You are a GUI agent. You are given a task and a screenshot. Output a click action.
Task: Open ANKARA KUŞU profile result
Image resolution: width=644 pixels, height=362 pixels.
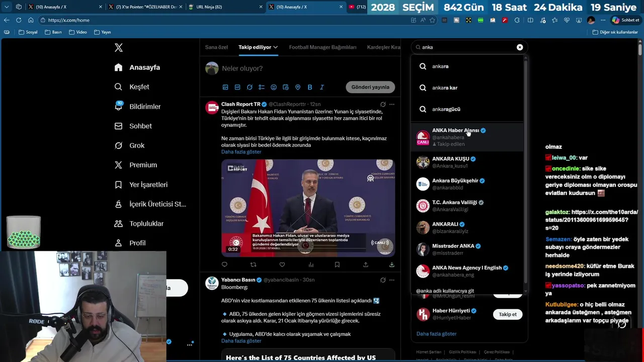[x=467, y=162]
